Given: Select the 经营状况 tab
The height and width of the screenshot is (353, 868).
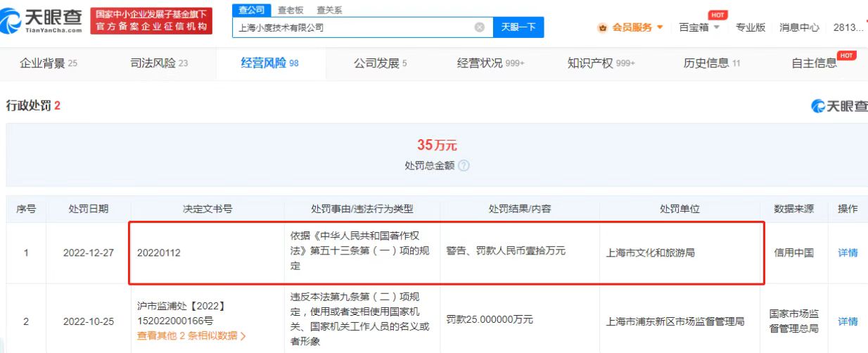Looking at the screenshot, I should click(x=491, y=63).
